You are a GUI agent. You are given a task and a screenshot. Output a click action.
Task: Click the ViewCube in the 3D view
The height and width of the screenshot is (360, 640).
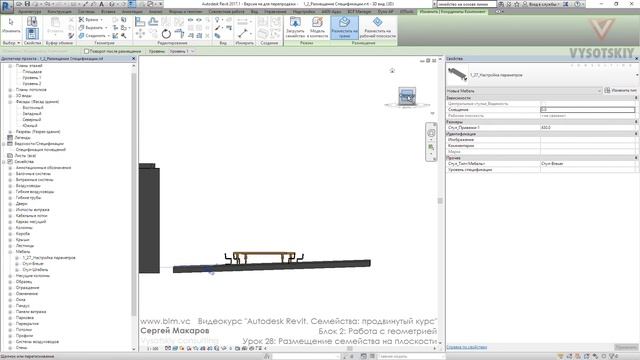pos(407,96)
